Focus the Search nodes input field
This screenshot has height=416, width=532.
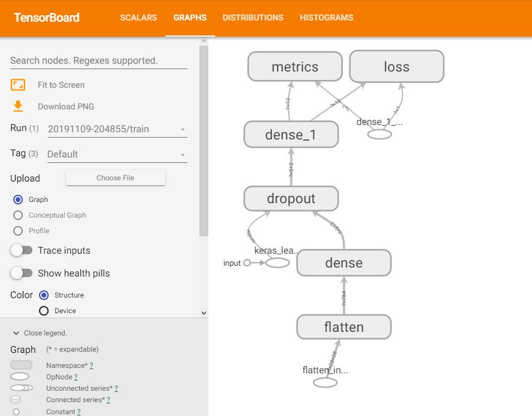pos(98,61)
